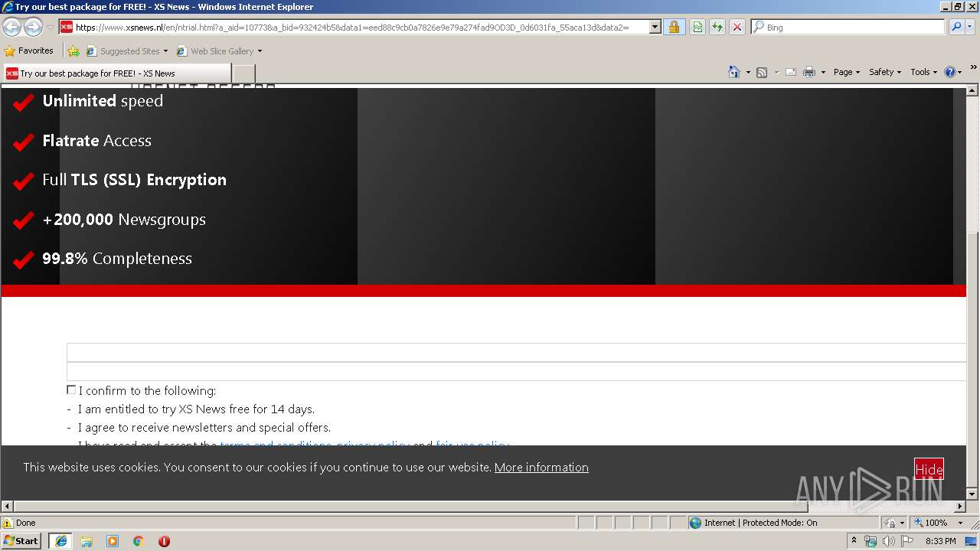This screenshot has height=551, width=980.
Task: Click Internet Protected Mode zone indicator
Action: (x=753, y=523)
